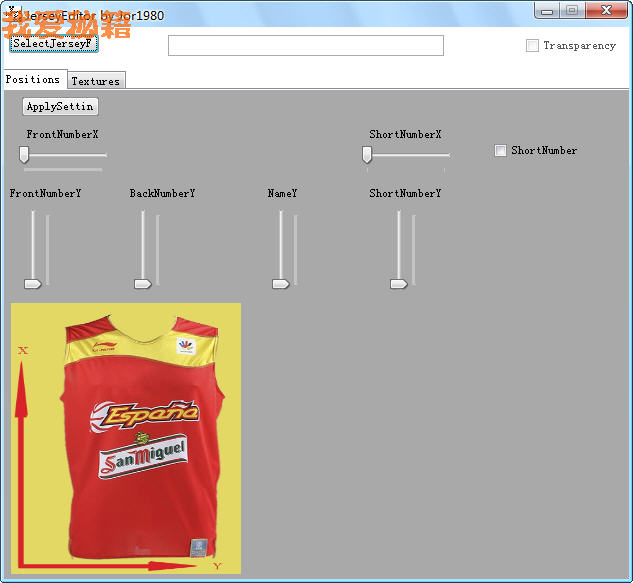
Task: Click the ShortNumberY vertical slider thumb
Action: tap(399, 284)
